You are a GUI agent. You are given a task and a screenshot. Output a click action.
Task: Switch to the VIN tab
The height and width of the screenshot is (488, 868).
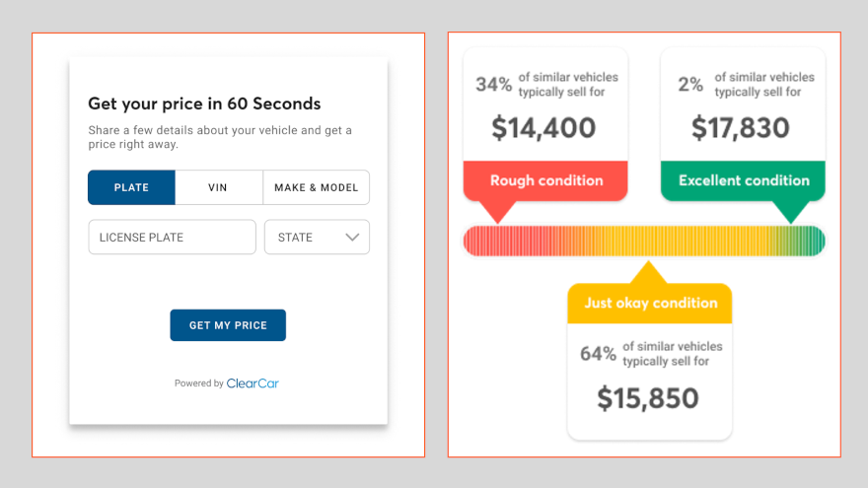point(218,187)
